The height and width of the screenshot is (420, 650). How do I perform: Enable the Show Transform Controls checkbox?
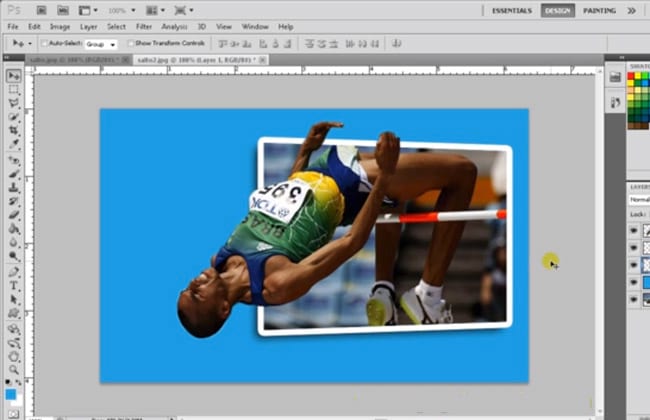131,43
